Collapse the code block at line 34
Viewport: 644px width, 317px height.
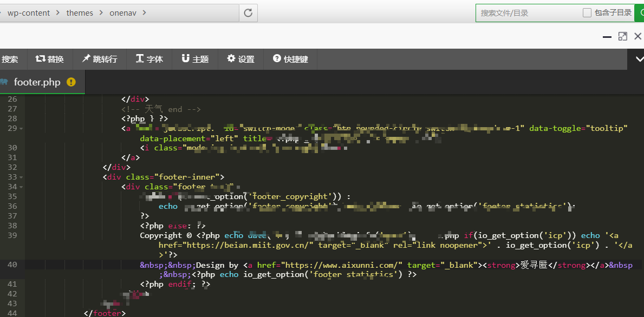[21, 187]
